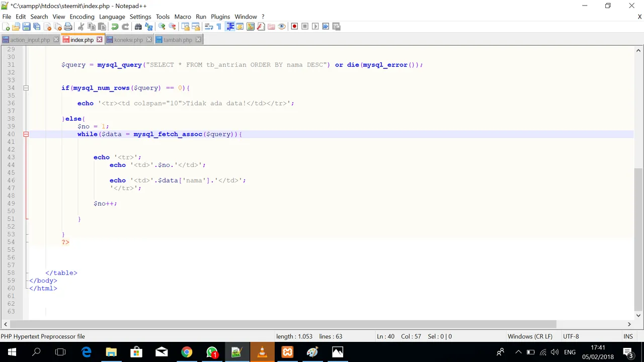Click the vertical scrollbar up arrow

pos(638,50)
